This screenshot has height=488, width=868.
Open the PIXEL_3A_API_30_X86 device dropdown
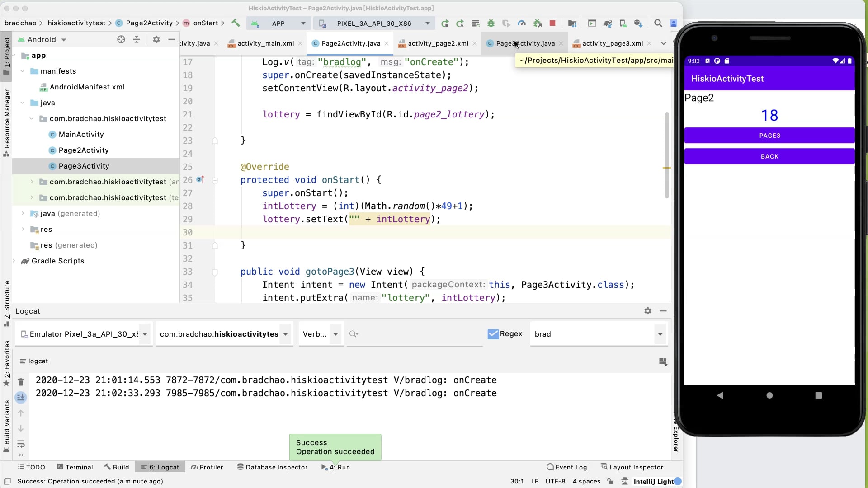374,23
